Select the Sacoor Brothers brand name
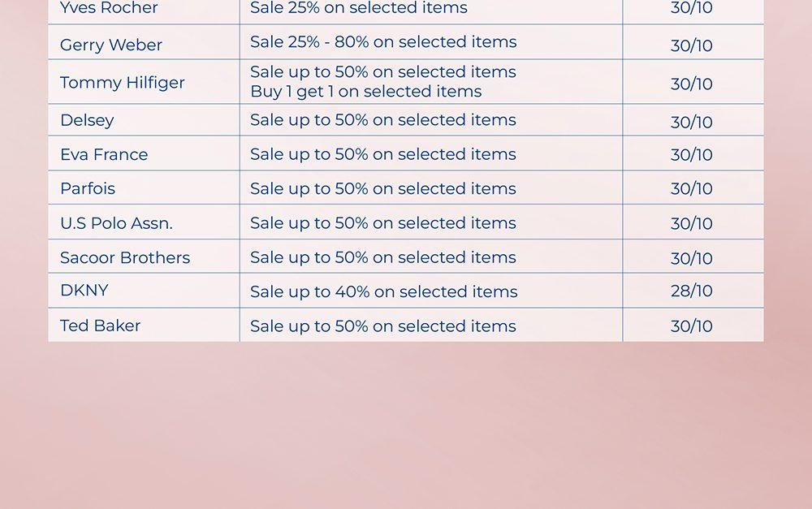Viewport: 812px width, 509px height. (125, 257)
